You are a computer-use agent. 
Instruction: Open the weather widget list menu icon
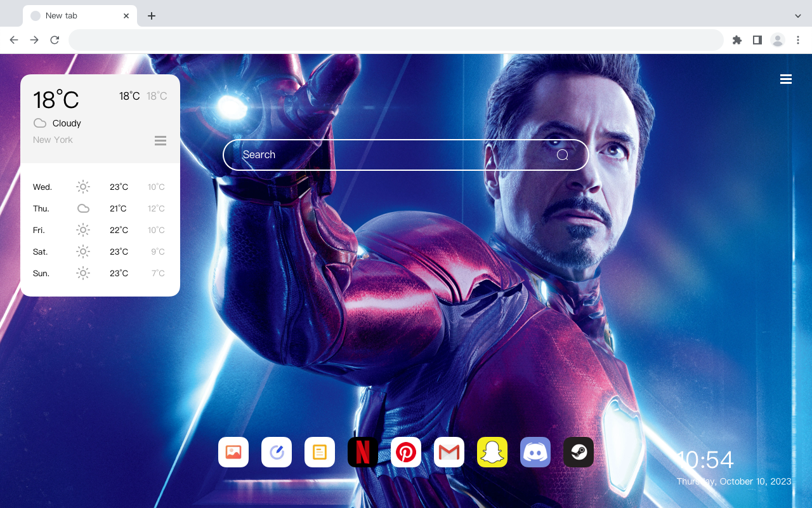(160, 140)
